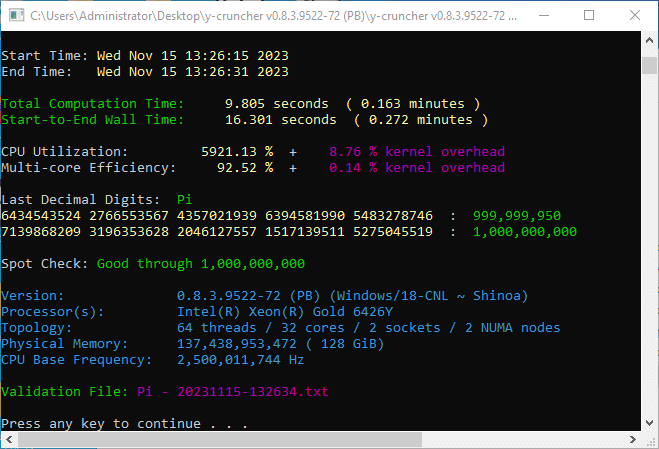Click the 'Topology:' label
Image resolution: width=659 pixels, height=449 pixels.
click(37, 328)
